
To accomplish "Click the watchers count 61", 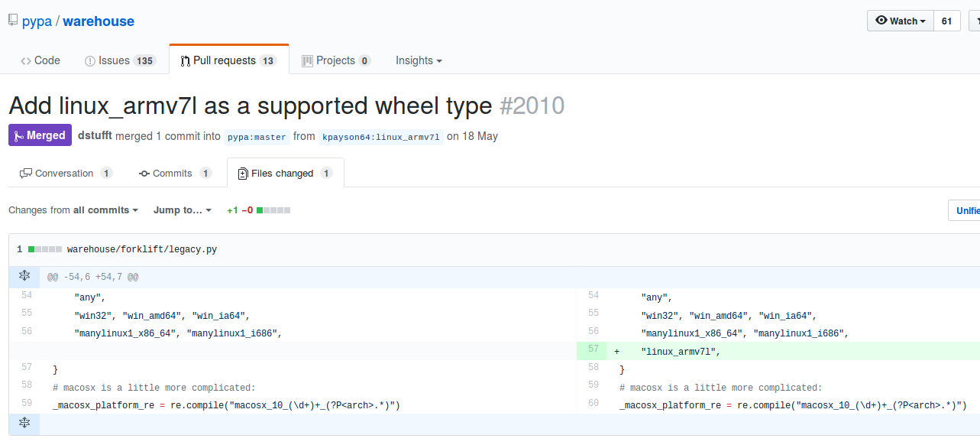I will coord(946,21).
